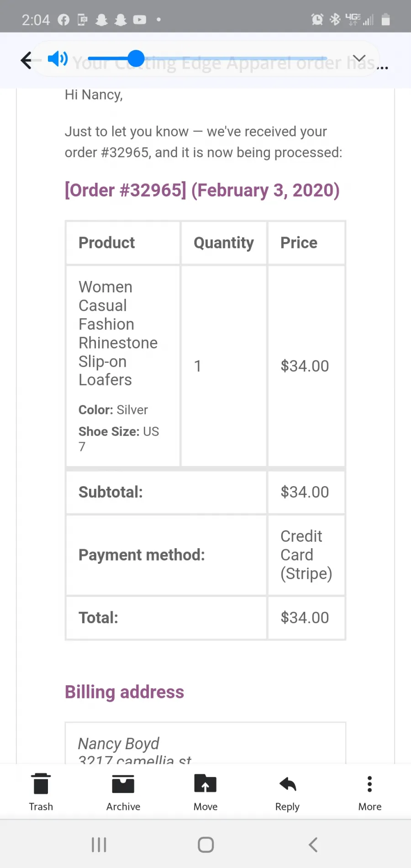The image size is (411, 868).
Task: Tap the Women Casual Fashion Loafers product
Action: point(118,333)
